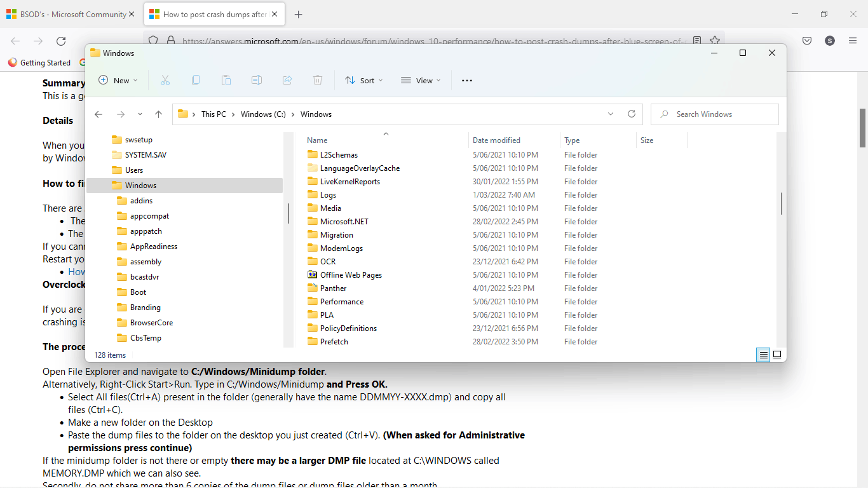Toggle reader view in Firefox address bar
868x488 pixels.
(x=697, y=41)
